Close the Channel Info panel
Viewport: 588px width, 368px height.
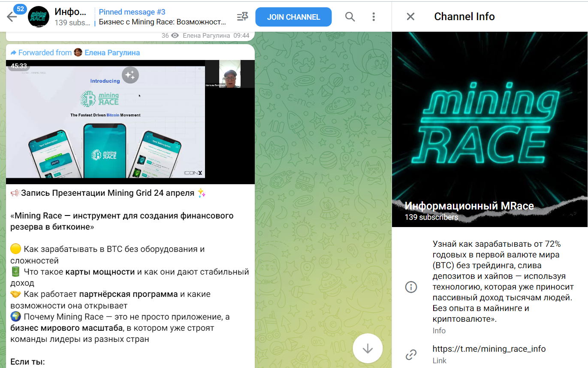click(410, 17)
